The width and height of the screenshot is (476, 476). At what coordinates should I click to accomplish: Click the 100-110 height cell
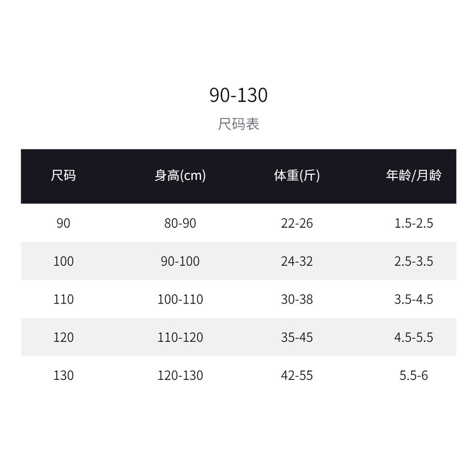click(x=180, y=299)
